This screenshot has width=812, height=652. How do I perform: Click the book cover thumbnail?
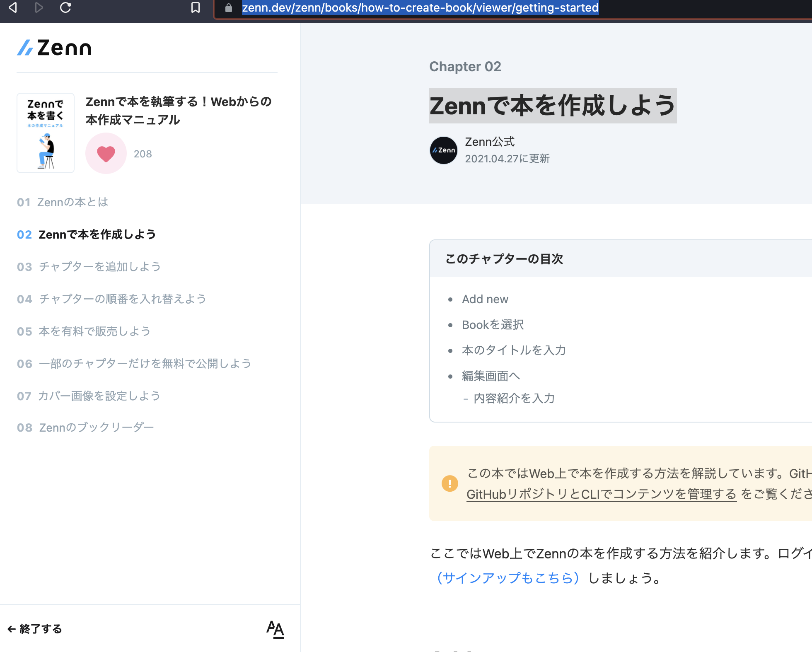pos(46,133)
